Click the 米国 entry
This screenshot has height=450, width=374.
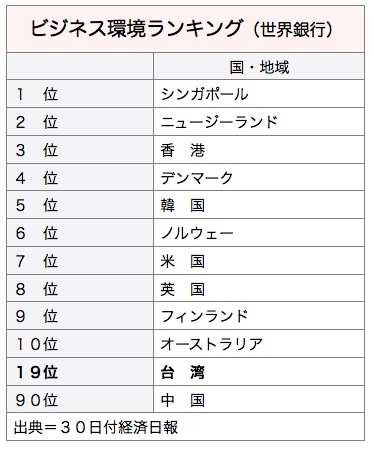[259, 261]
